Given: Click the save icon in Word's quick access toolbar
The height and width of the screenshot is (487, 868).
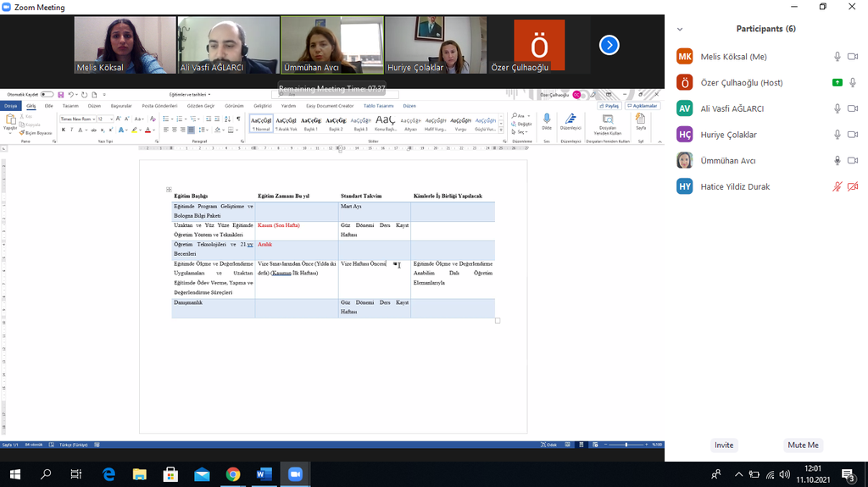Looking at the screenshot, I should [x=61, y=95].
